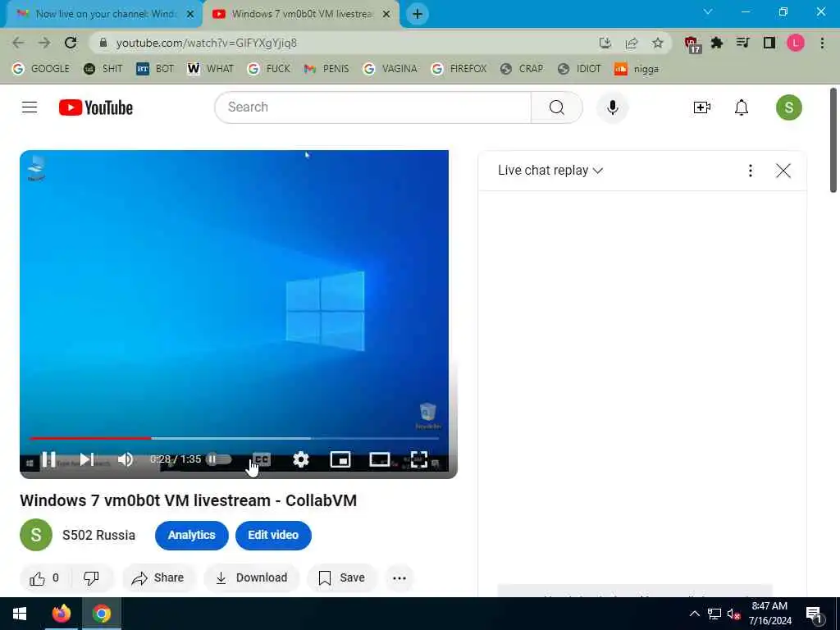Go to the YouTube home logo

point(96,107)
